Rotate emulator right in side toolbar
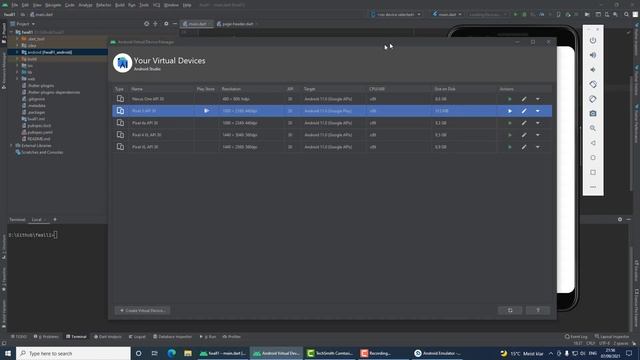Screen dimensions: 640x360 pos(593,99)
